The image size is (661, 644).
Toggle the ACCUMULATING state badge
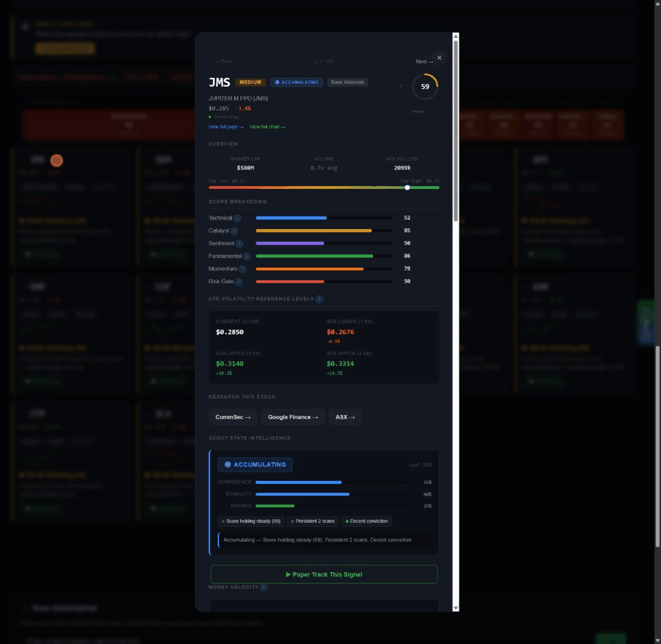coord(296,82)
